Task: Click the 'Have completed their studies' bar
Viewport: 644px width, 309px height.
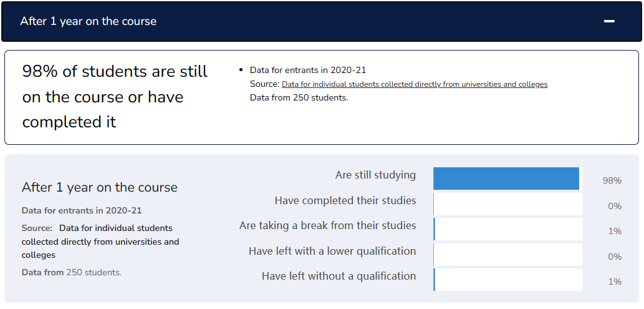Action: tap(507, 204)
